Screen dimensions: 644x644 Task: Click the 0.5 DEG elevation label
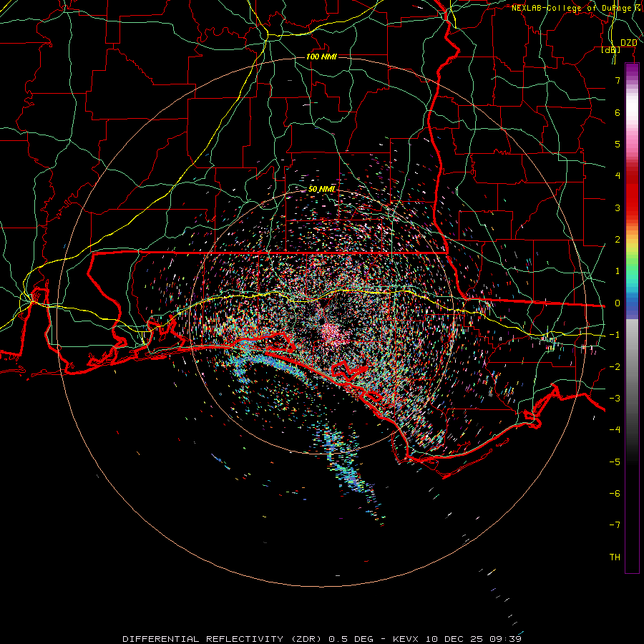[x=351, y=639]
